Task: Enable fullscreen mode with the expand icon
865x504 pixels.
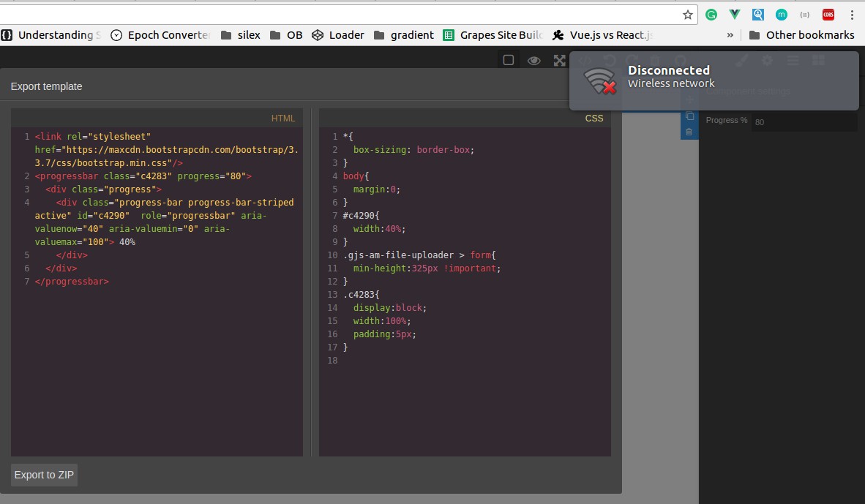Action: click(560, 60)
